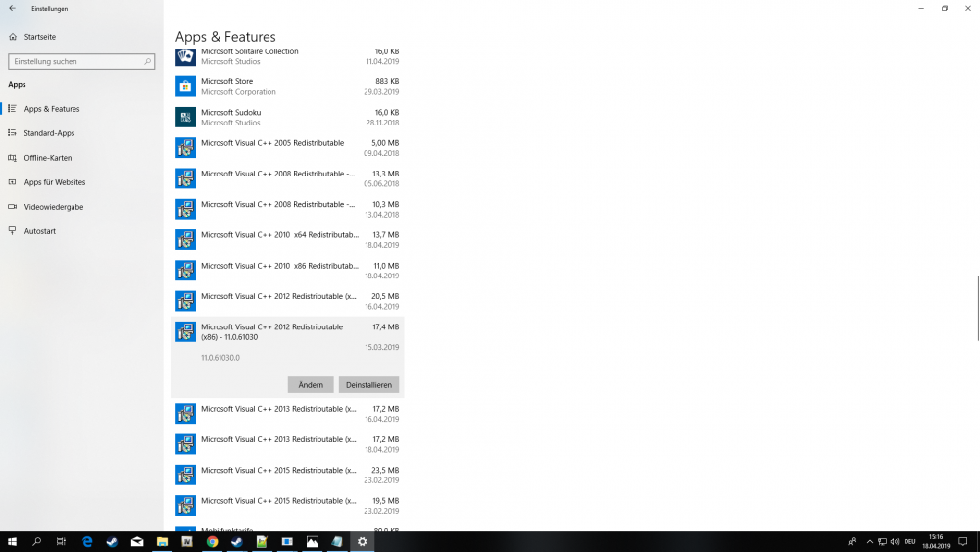The width and height of the screenshot is (980, 552).
Task: Click the vertical scrollbar thumb of the app list
Action: [977, 308]
